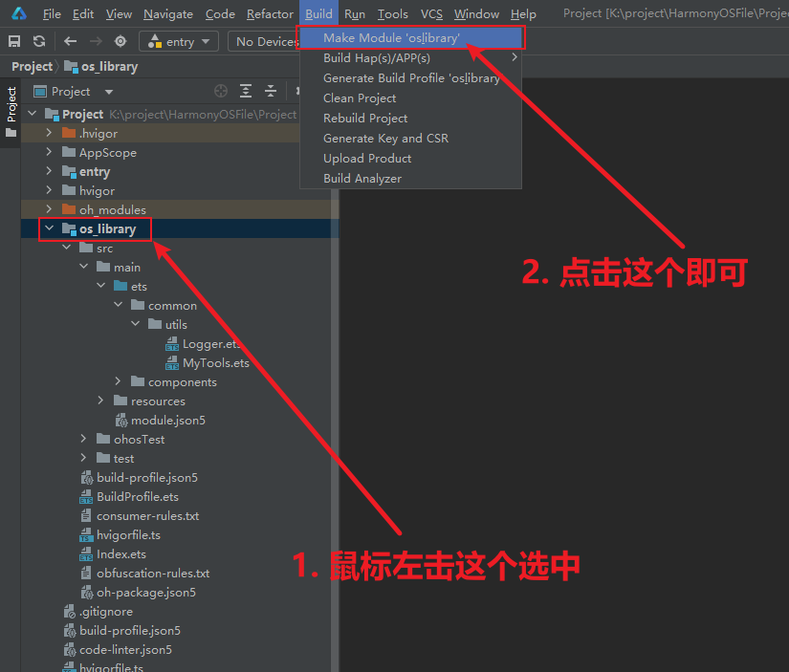The width and height of the screenshot is (789, 672).
Task: Click the target/locate icon in toolbar
Action: coord(121,41)
